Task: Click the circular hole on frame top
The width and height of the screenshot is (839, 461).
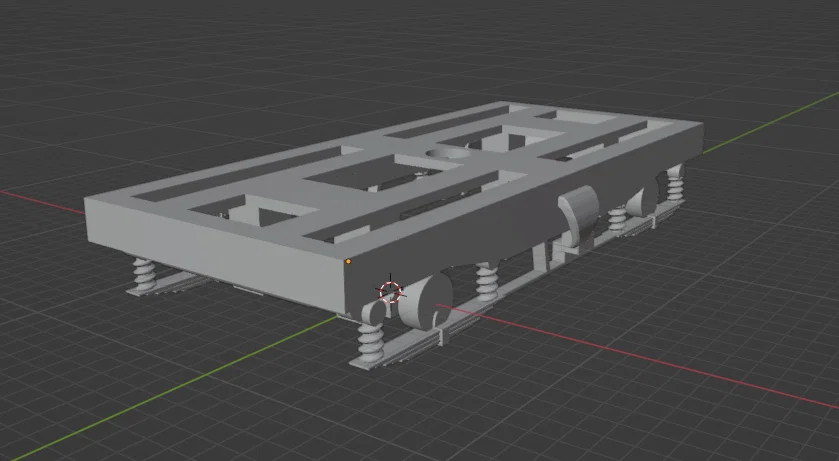Action: [x=449, y=153]
